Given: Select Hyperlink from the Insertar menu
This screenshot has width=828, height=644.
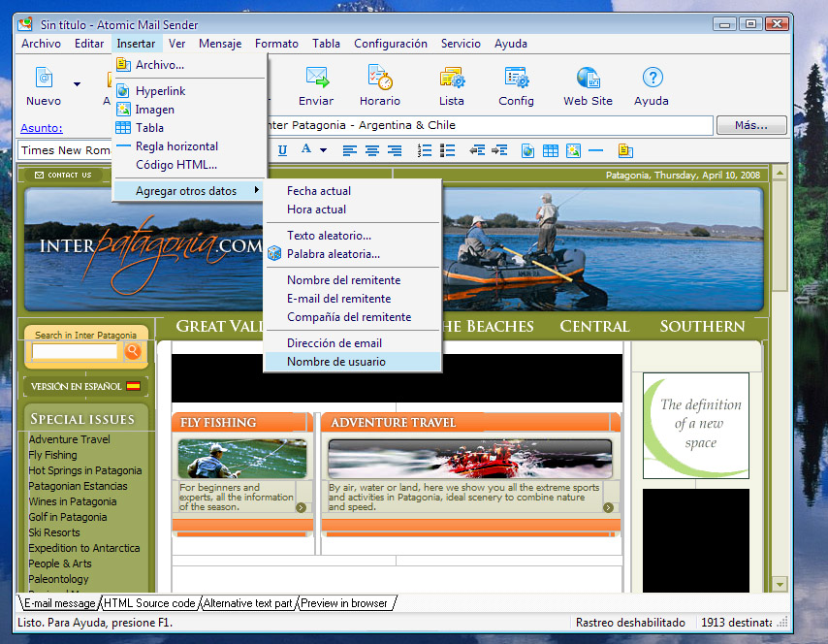Looking at the screenshot, I should 189,91.
